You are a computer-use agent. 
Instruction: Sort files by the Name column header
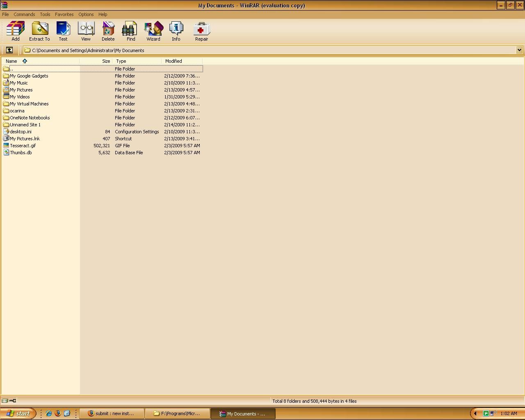[x=11, y=61]
